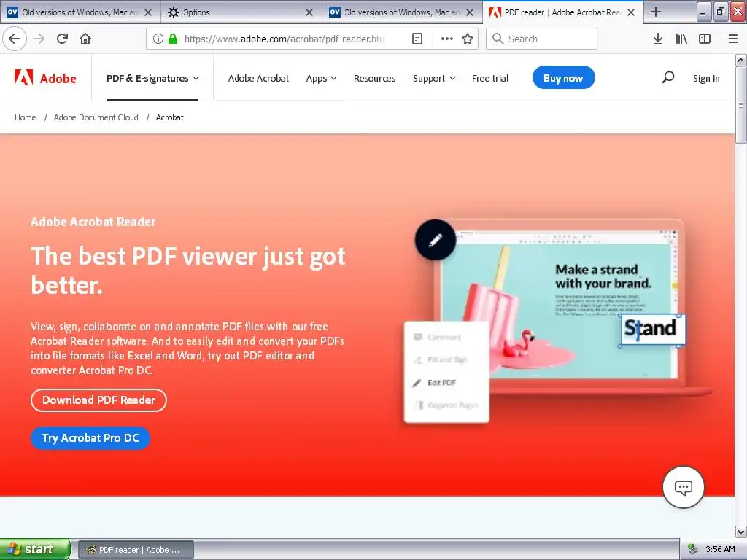Go back with the browser back arrow
The image size is (747, 560).
coord(15,39)
